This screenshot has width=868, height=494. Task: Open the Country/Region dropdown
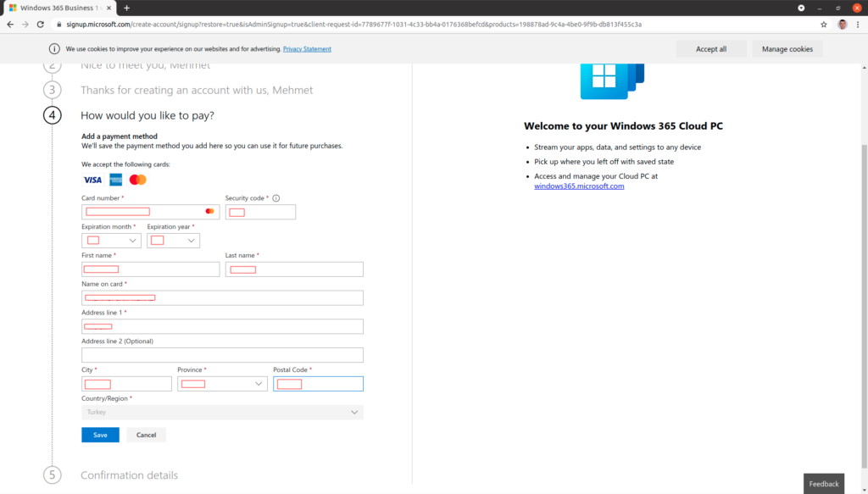[x=223, y=412]
